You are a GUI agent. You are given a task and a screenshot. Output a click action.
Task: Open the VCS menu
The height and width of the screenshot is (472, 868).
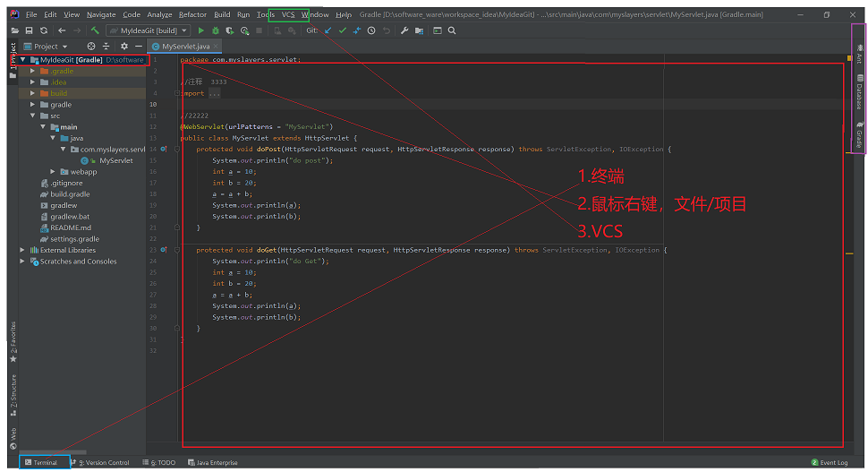[x=287, y=15]
